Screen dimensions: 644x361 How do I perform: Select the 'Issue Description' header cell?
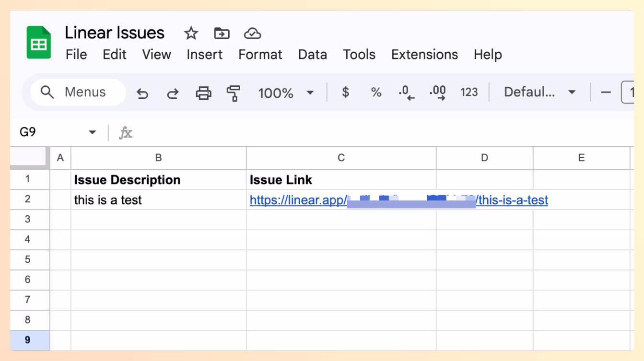click(x=159, y=180)
